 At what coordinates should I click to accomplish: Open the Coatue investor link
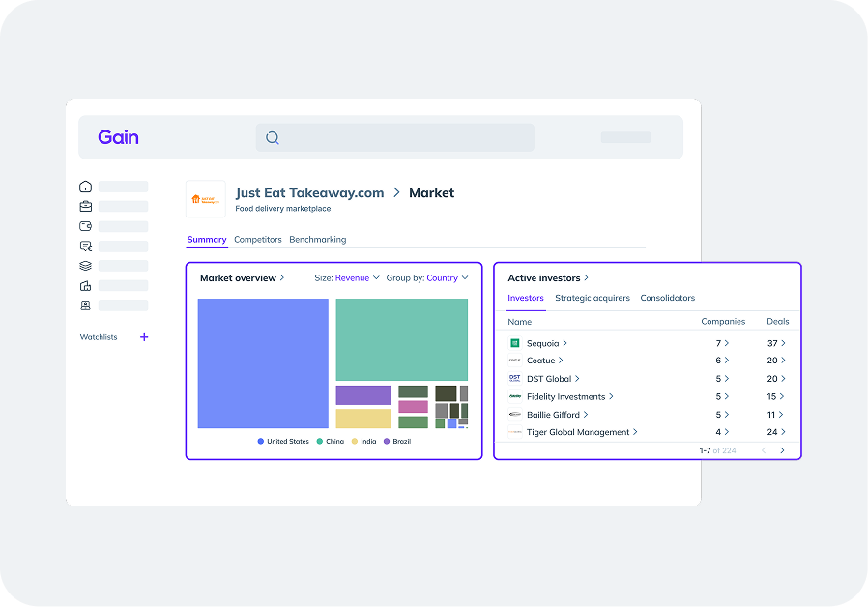pos(545,361)
